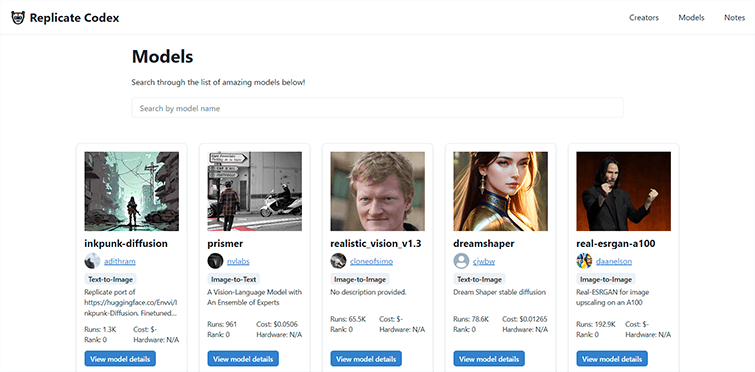
Task: Focus the Search by model name field
Action: [x=378, y=108]
